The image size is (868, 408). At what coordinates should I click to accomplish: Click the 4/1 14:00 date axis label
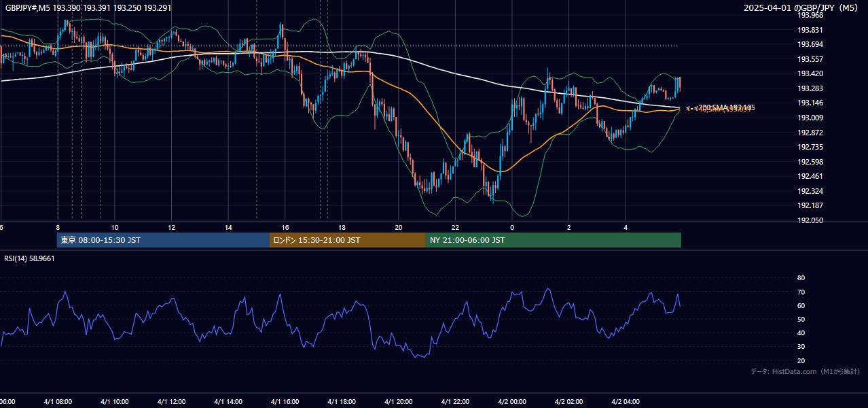pyautogui.click(x=228, y=402)
